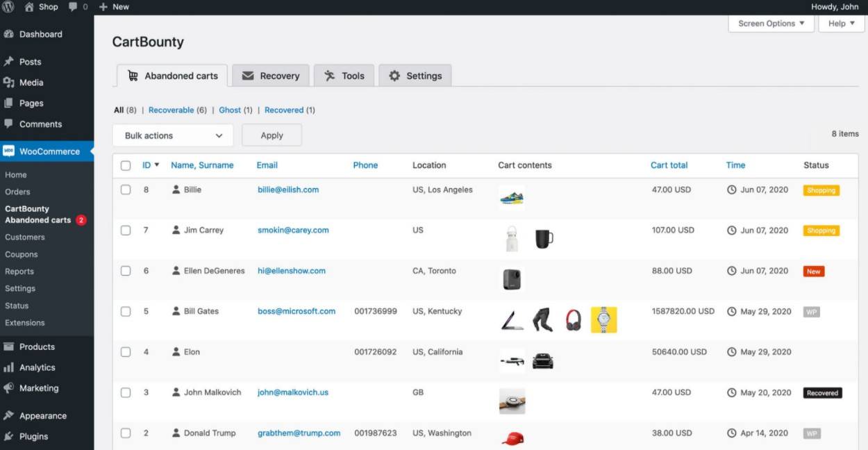Filter by Recoverable carts link

tap(171, 110)
